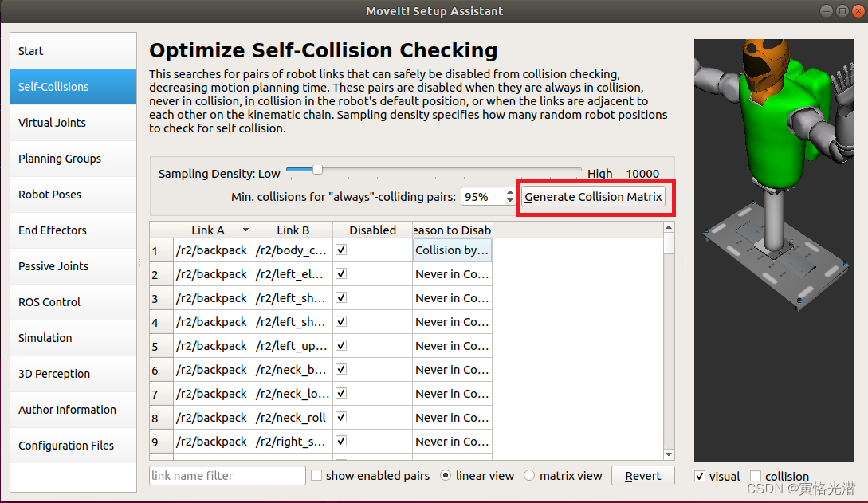868x503 pixels.
Task: Go to Virtual Joints section
Action: point(73,123)
